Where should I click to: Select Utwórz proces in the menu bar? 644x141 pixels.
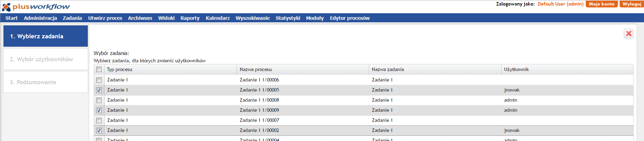point(105,18)
